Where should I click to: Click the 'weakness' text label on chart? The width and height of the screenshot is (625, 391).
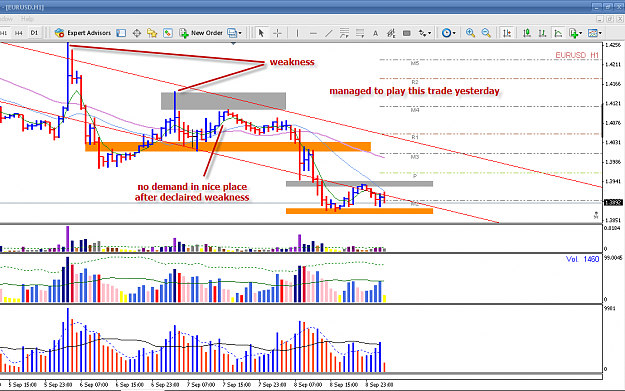pos(292,62)
